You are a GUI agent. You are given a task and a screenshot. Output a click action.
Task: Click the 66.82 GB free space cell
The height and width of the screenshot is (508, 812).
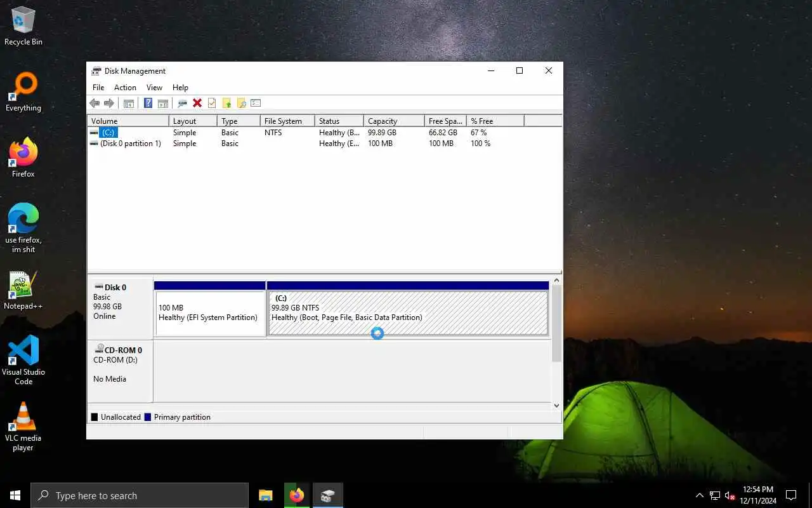tap(443, 133)
